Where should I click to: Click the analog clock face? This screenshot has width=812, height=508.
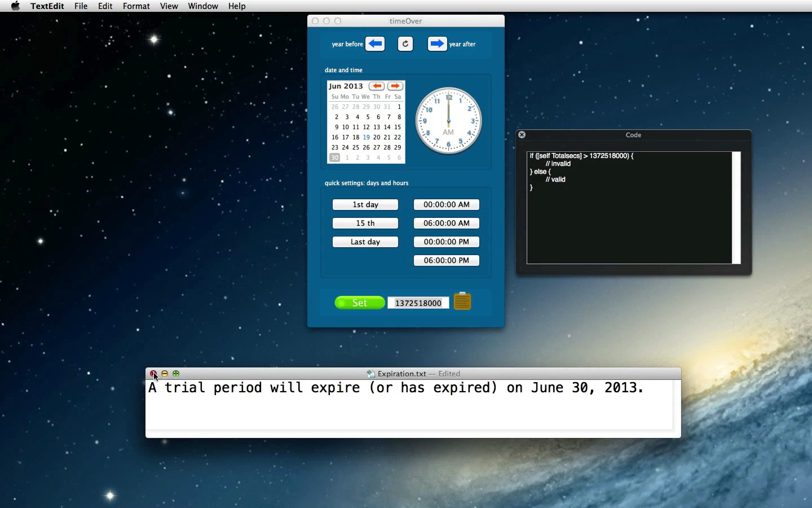point(448,121)
